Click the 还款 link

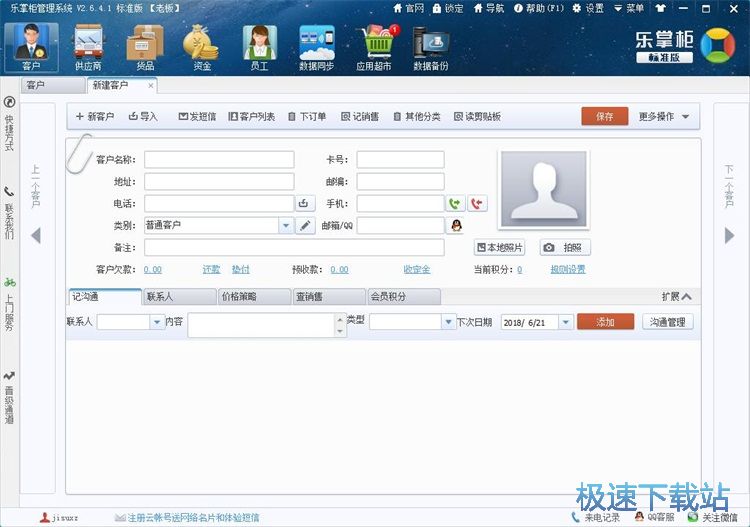click(x=211, y=269)
